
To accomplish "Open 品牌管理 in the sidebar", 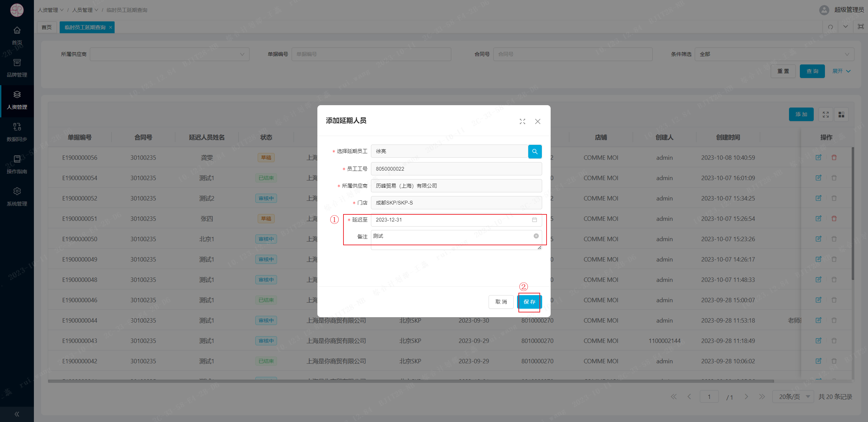I will pyautogui.click(x=17, y=68).
